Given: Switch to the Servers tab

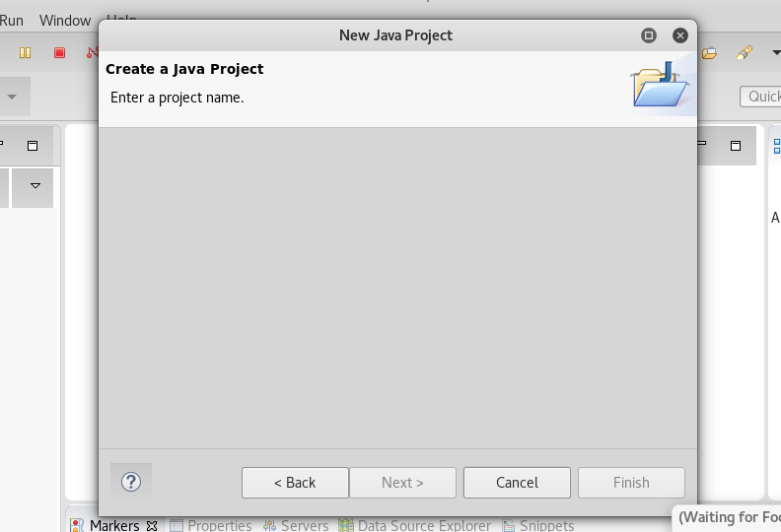Looking at the screenshot, I should click(296, 525).
